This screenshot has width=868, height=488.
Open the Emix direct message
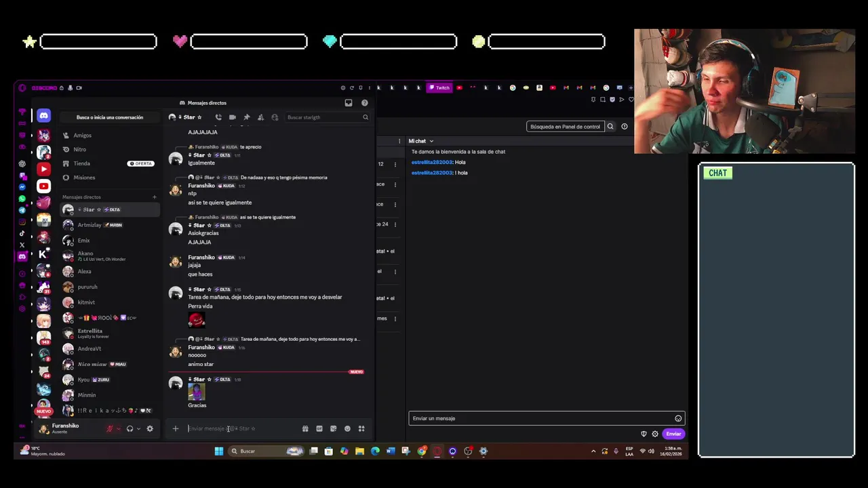[x=110, y=241]
